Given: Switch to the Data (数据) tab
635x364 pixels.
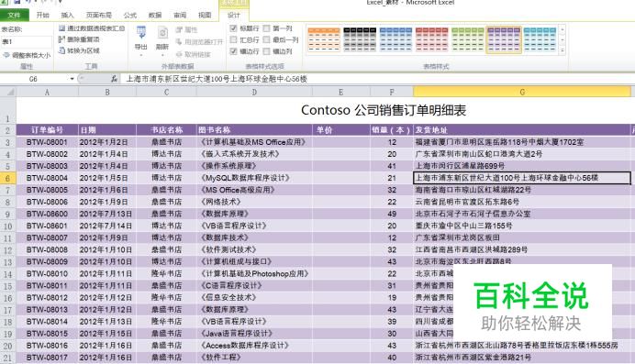Looking at the screenshot, I should coord(155,15).
